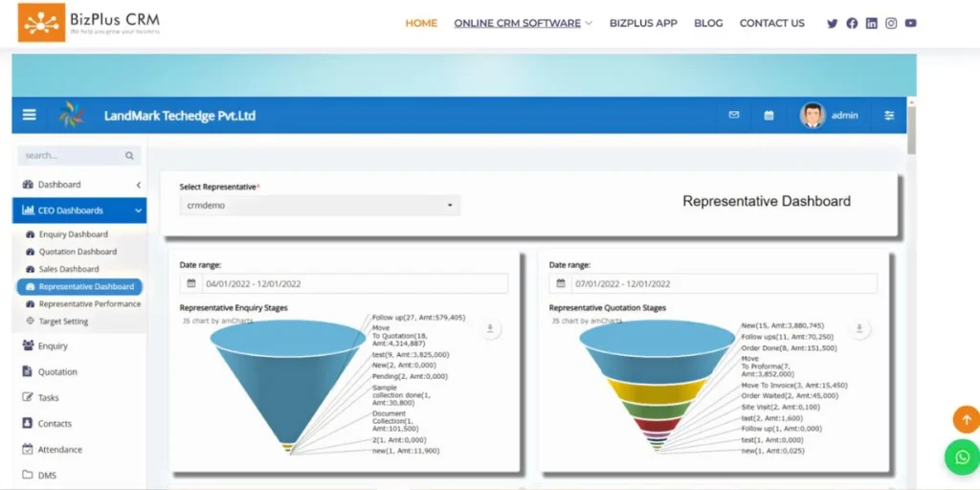Click 'Order Waited(2, Amt:45,000)' funnel label

[x=790, y=395]
